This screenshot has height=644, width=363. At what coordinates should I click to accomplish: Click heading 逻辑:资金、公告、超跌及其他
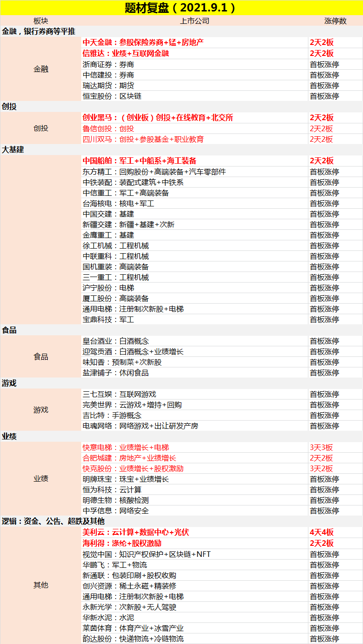(x=53, y=521)
